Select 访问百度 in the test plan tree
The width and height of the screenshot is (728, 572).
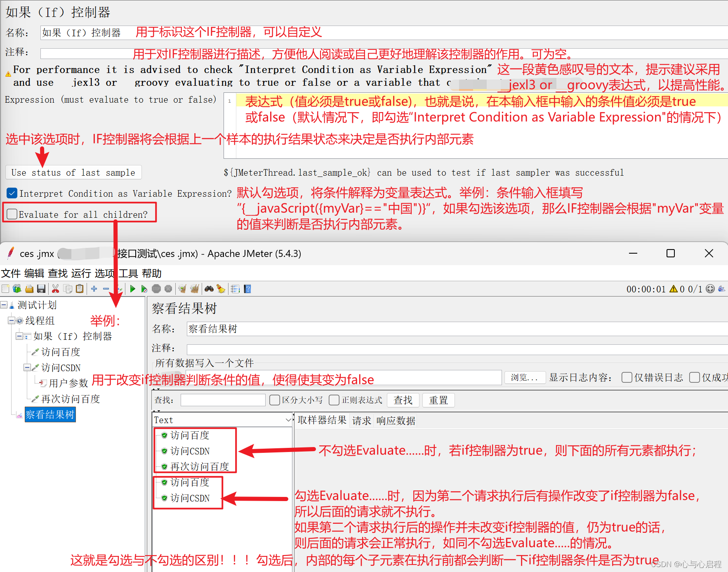pyautogui.click(x=61, y=352)
